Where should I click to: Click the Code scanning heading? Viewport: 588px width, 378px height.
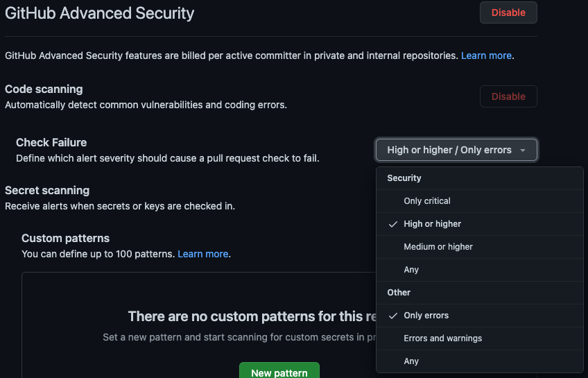point(44,89)
